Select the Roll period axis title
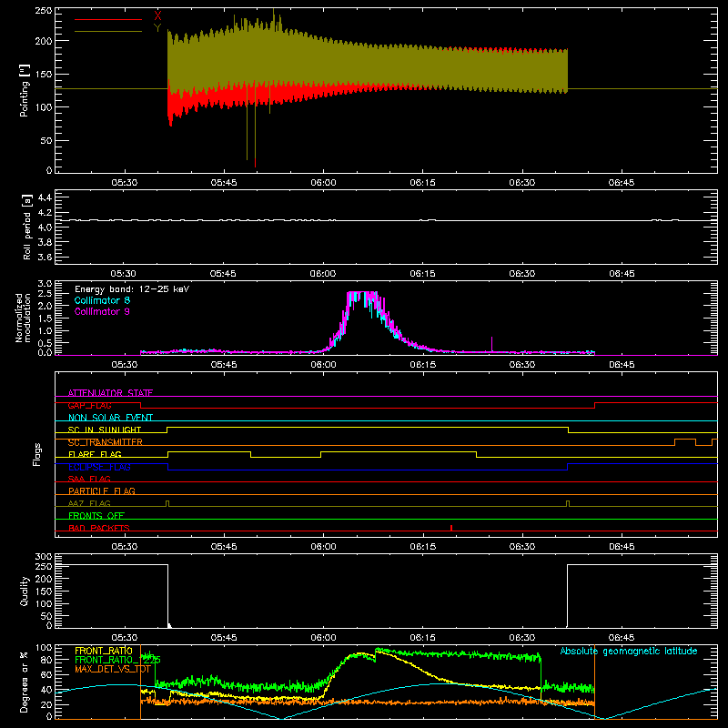The width and height of the screenshot is (728, 728). (27, 227)
